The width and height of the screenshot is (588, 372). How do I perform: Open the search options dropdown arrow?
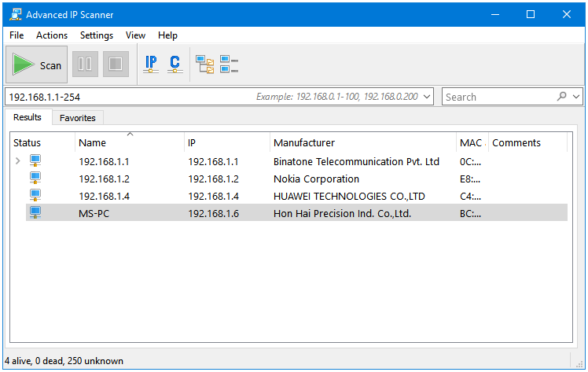(576, 97)
